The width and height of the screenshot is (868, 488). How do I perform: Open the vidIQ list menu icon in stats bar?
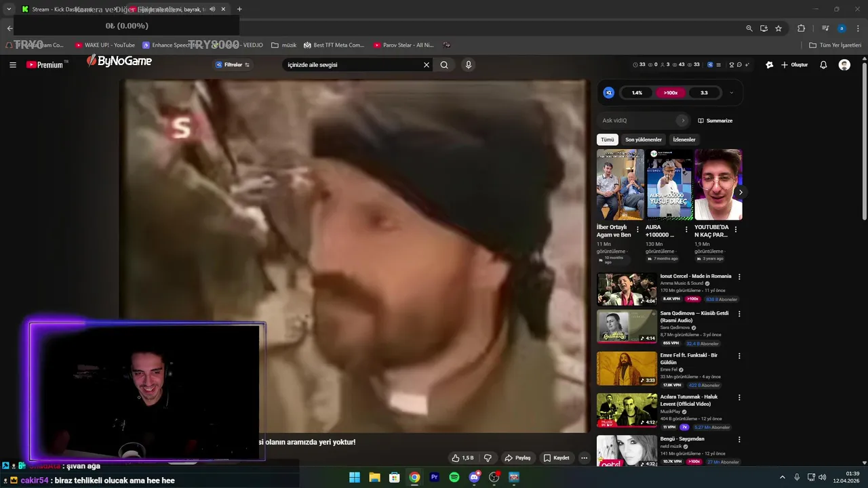tap(718, 65)
